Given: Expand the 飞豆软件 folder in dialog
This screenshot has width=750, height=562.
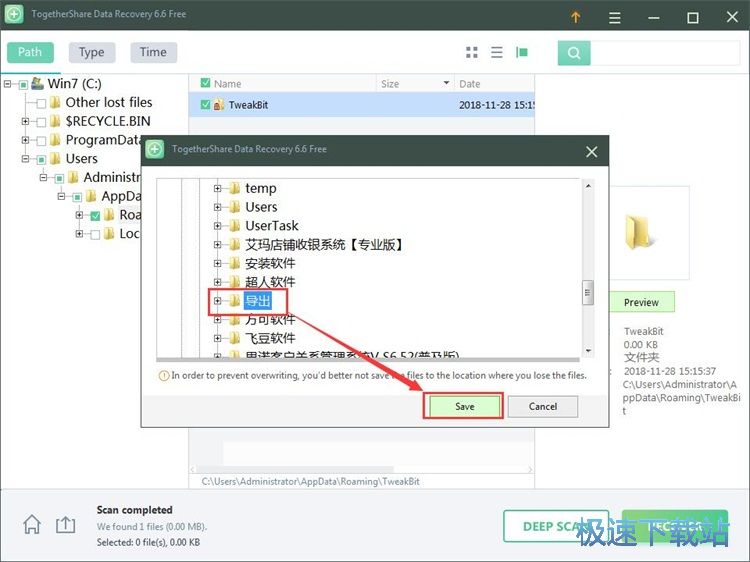Looking at the screenshot, I should pyautogui.click(x=218, y=339).
